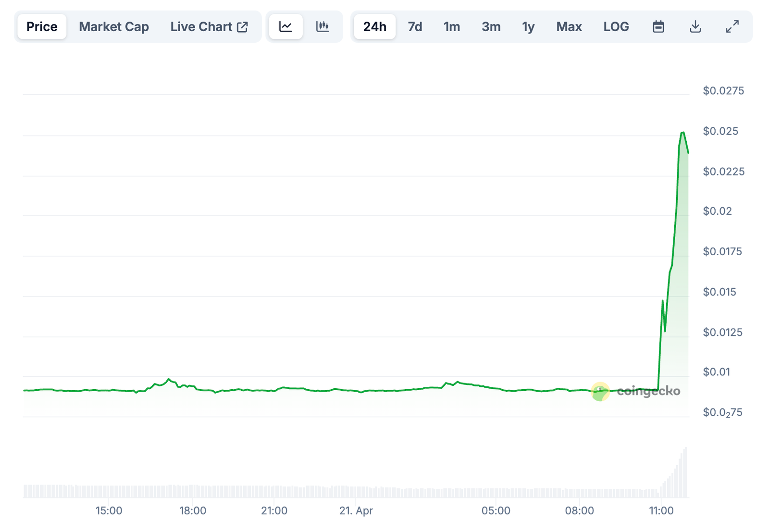This screenshot has height=532, width=769.
Task: Show the Max time range
Action: click(x=569, y=26)
